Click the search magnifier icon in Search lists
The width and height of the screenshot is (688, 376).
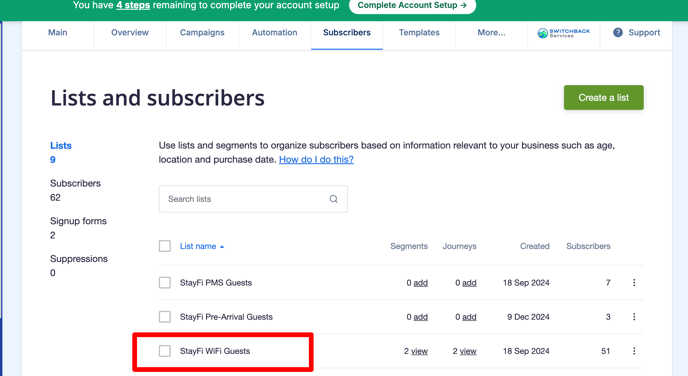pos(333,199)
